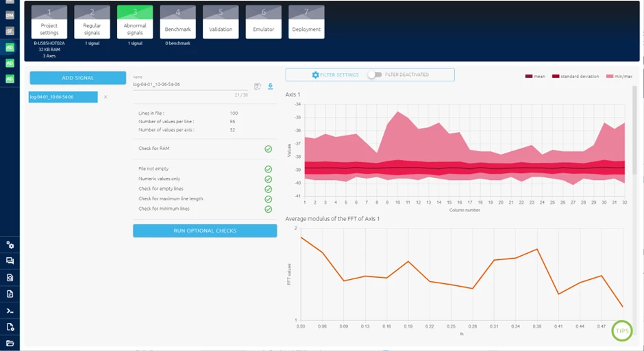644x351 pixels.
Task: Open the DM project in the sidebar
Action: [10, 16]
